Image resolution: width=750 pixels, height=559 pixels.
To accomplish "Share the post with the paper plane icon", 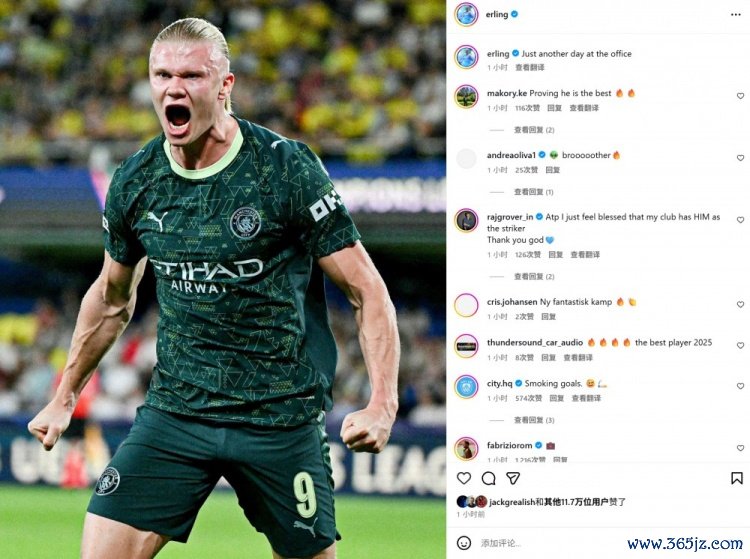I will click(x=513, y=478).
